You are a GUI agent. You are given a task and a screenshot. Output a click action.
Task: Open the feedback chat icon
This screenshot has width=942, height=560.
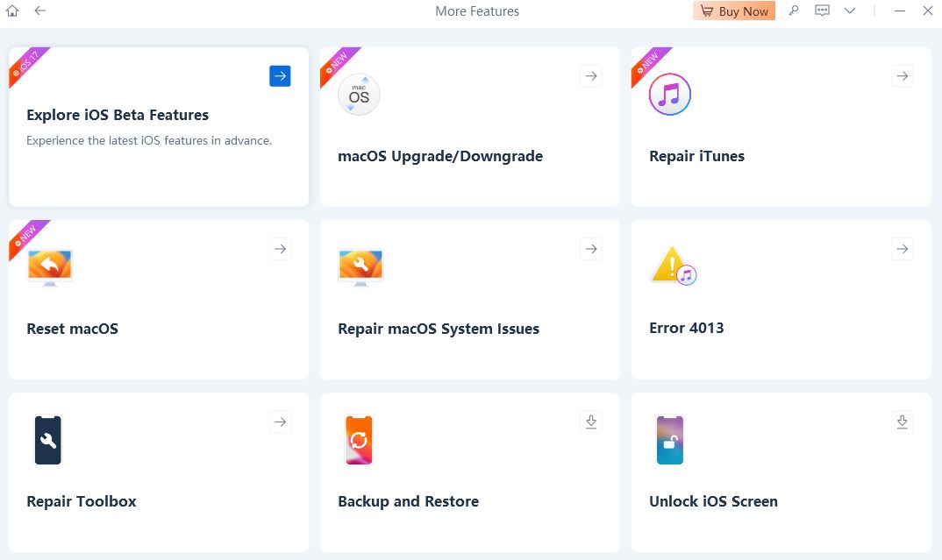coord(822,11)
